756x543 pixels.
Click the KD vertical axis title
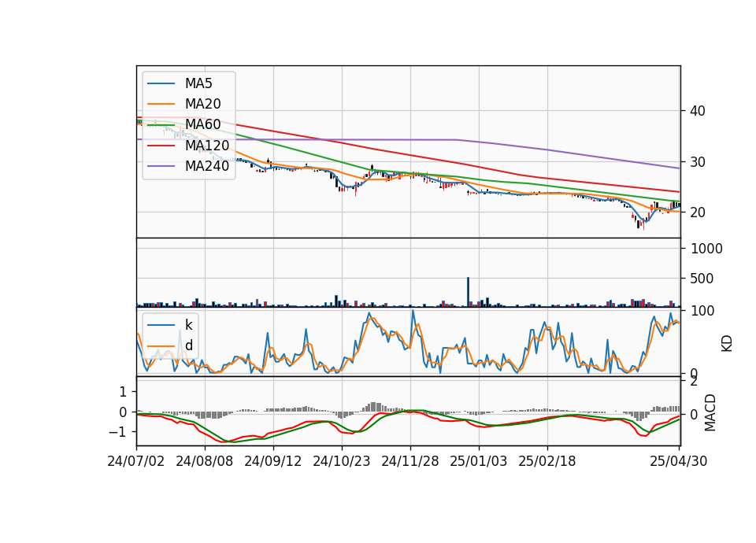(727, 343)
